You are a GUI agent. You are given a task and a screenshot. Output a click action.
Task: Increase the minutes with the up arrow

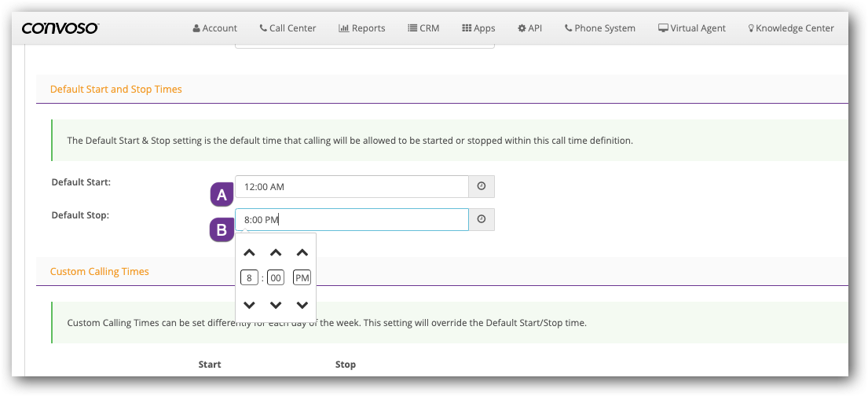point(276,253)
